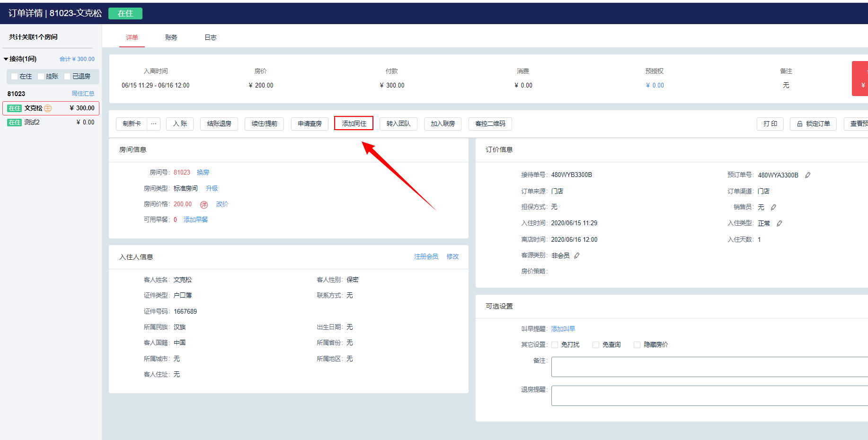Click the 加入联房 button
The image size is (868, 440).
[443, 123]
